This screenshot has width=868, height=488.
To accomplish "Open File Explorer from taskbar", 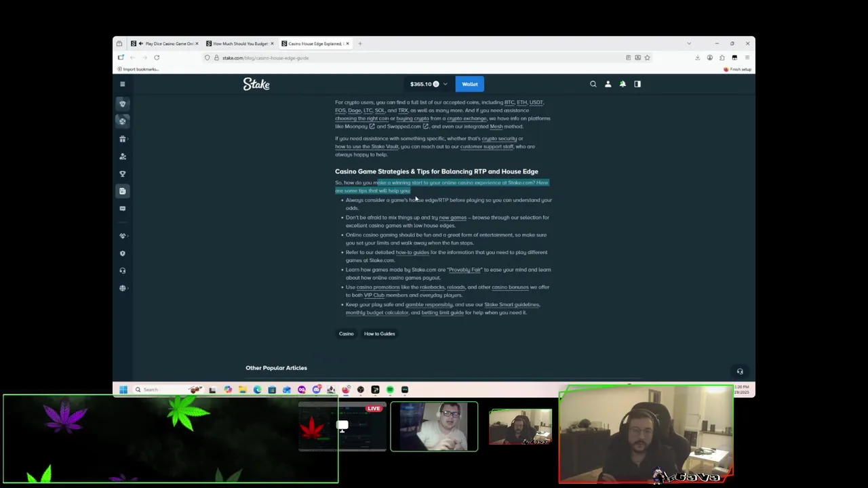I will (242, 390).
